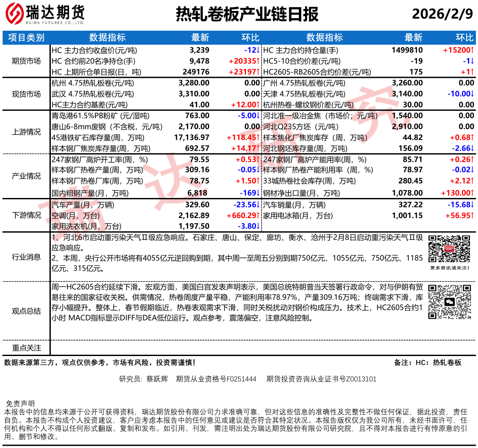Select the first 数据指标 column header

point(107,38)
